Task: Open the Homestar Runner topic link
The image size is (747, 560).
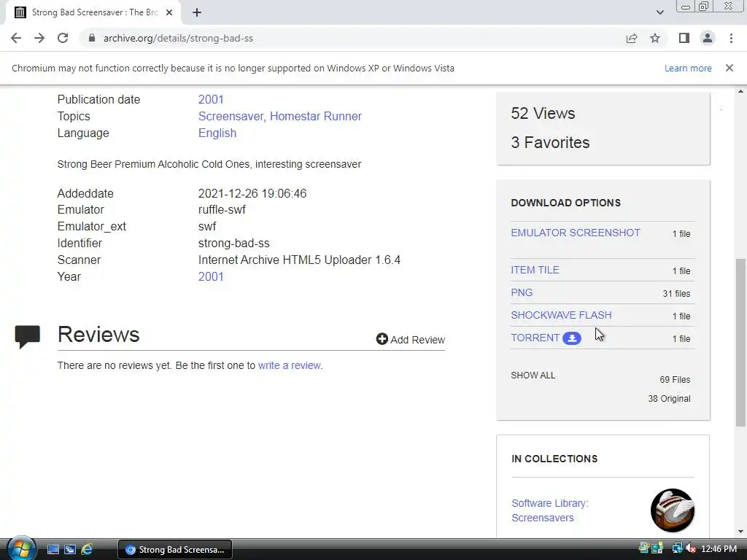Action: pyautogui.click(x=315, y=116)
